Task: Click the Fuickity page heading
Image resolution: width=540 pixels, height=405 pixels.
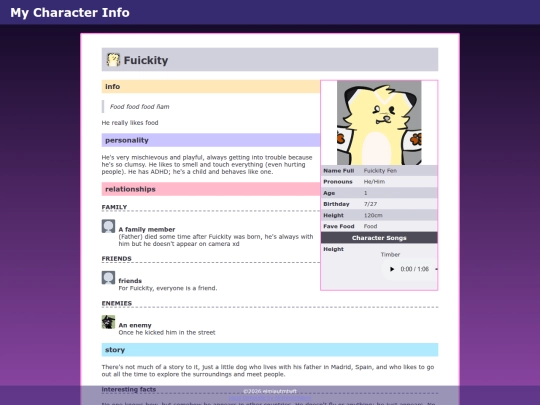Action: 146,60
